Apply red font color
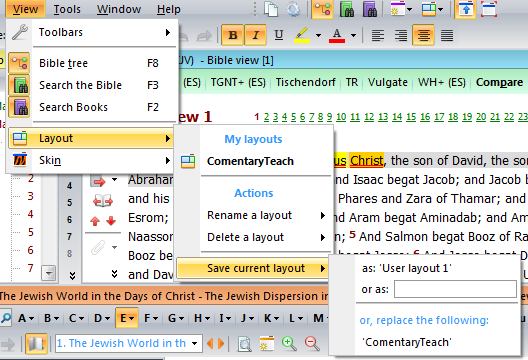Screen dimensions: 528x360 click(337, 35)
